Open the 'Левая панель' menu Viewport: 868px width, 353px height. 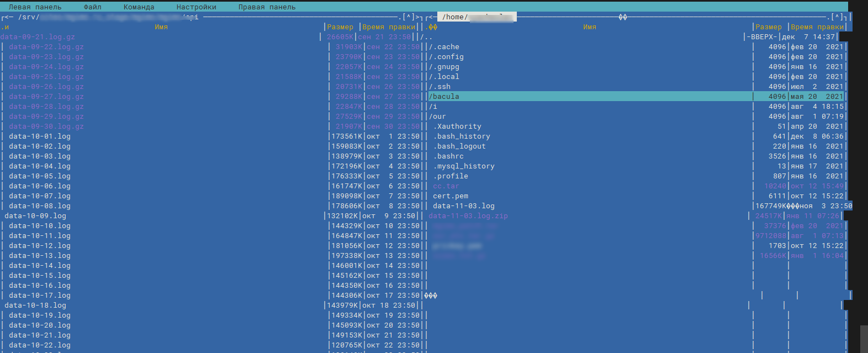35,7
